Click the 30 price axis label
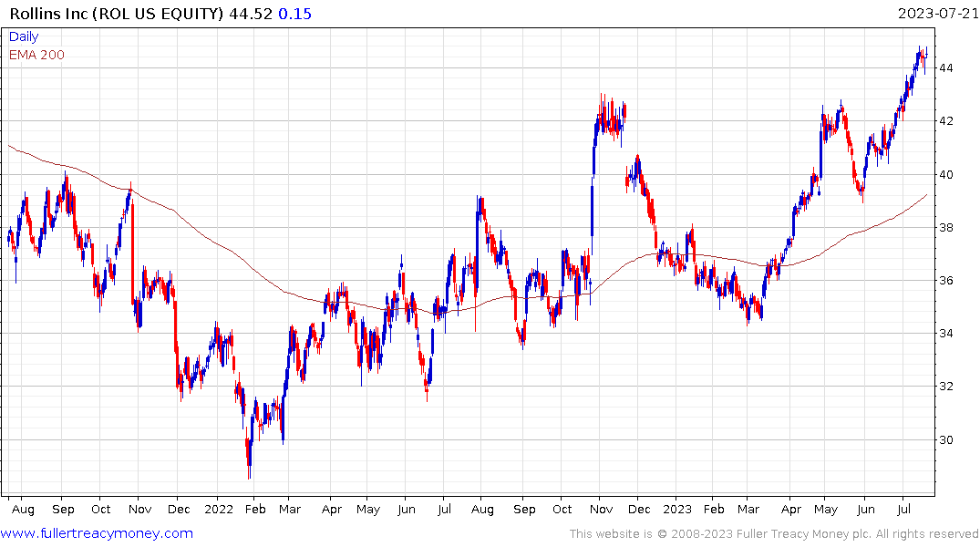The width and height of the screenshot is (980, 547). tap(945, 439)
